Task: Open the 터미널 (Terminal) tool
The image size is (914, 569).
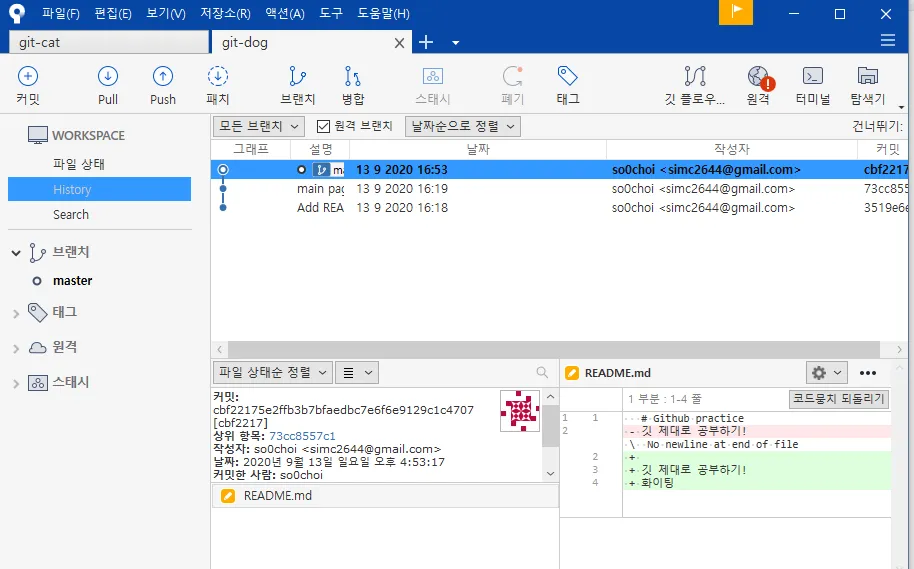Action: 813,85
